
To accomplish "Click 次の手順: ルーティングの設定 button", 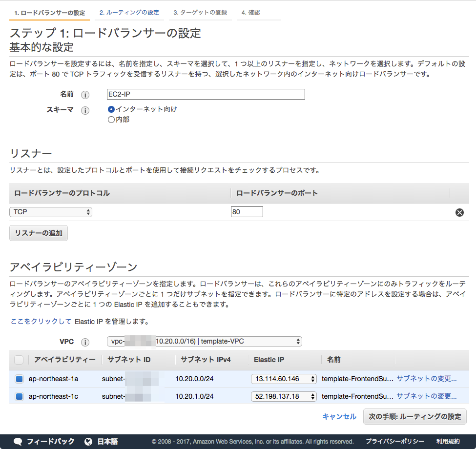I will 414,416.
